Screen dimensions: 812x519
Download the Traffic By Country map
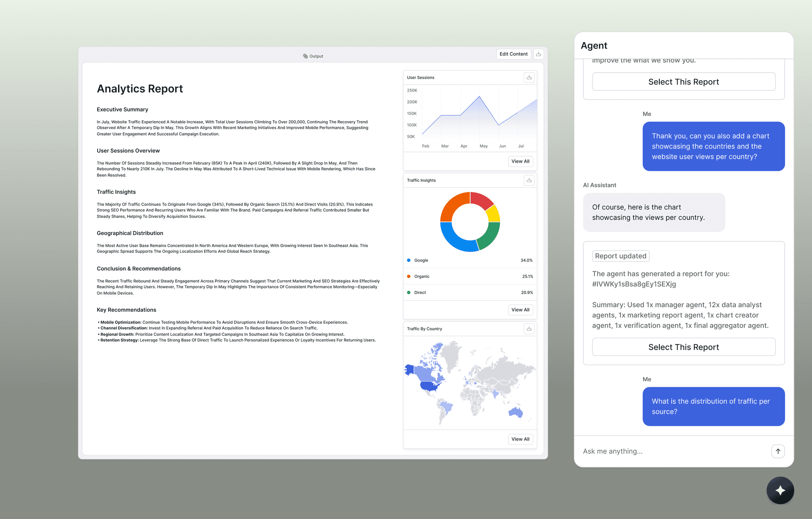click(529, 329)
